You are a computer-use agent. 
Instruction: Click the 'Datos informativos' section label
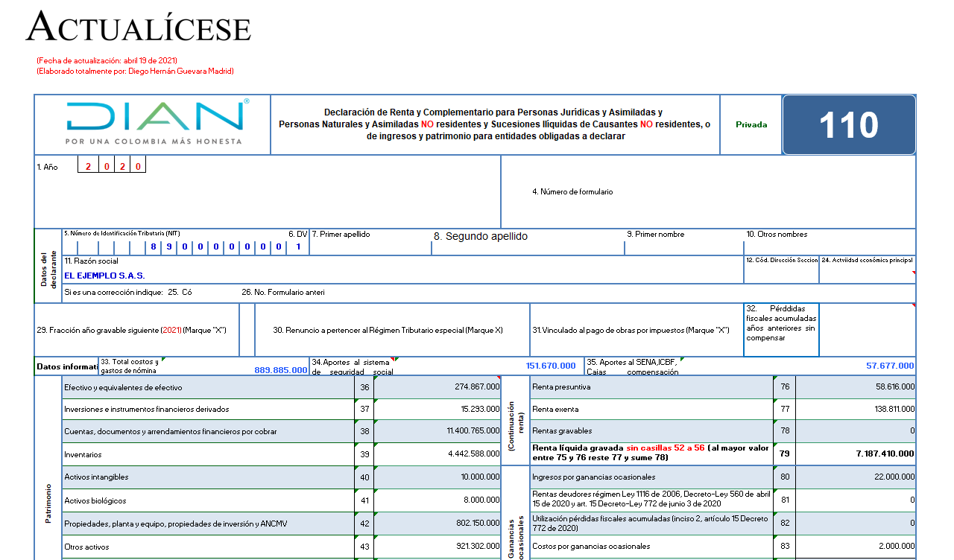point(66,366)
